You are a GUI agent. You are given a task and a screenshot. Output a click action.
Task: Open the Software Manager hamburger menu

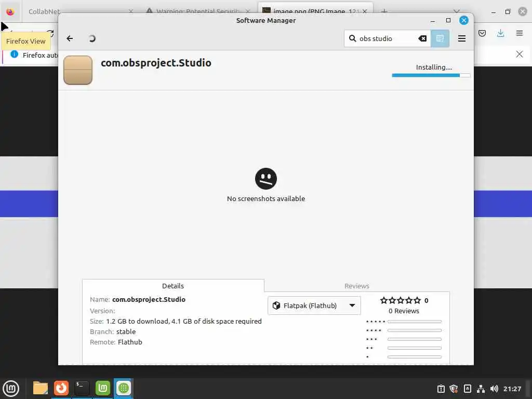tap(462, 38)
